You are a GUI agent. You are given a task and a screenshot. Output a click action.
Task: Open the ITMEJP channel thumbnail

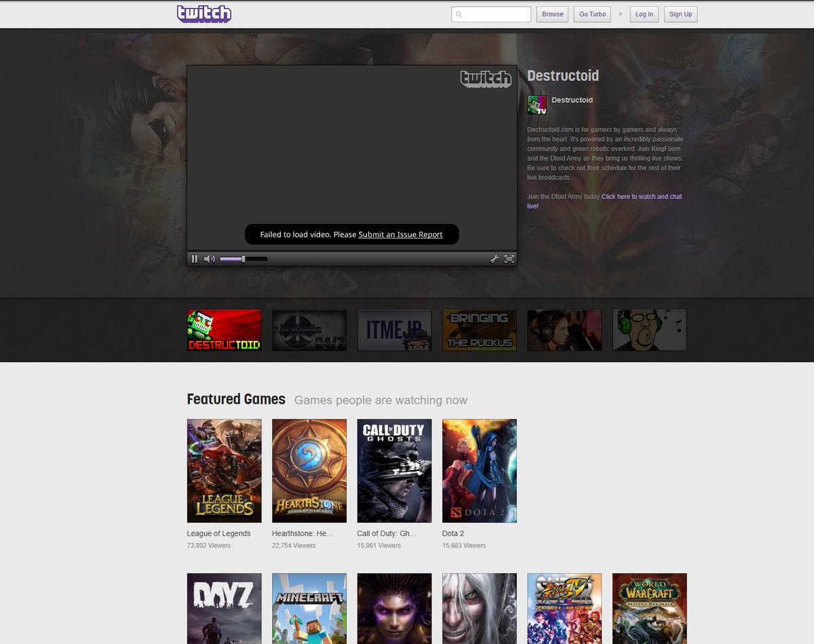(394, 330)
